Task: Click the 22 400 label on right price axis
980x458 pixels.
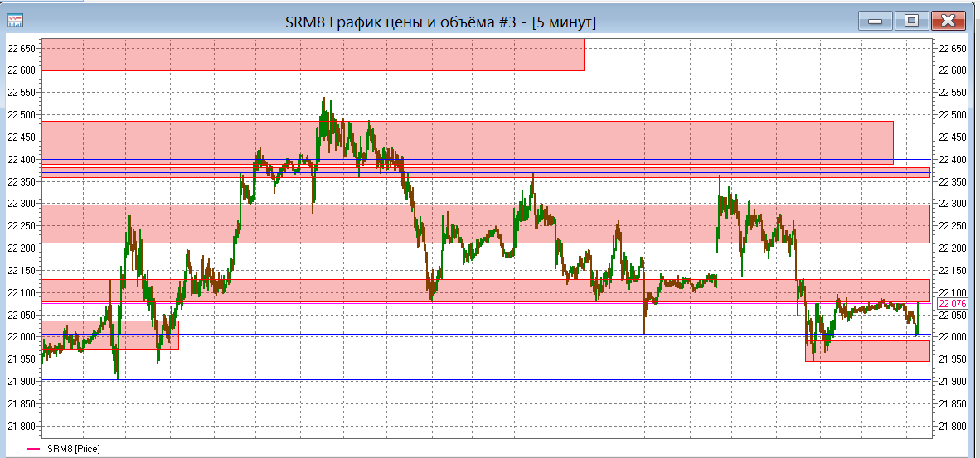Action: coord(953,160)
